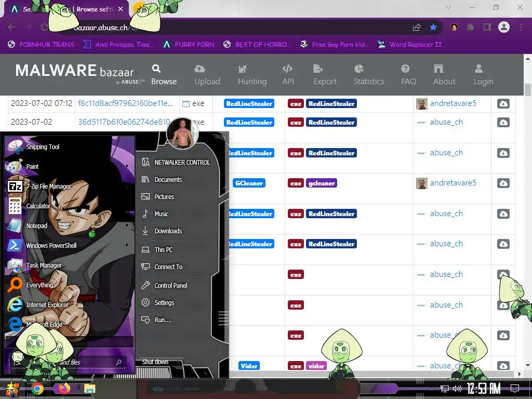The width and height of the screenshot is (532, 399).
Task: Open Run... dialog from Start menu
Action: click(x=177, y=320)
